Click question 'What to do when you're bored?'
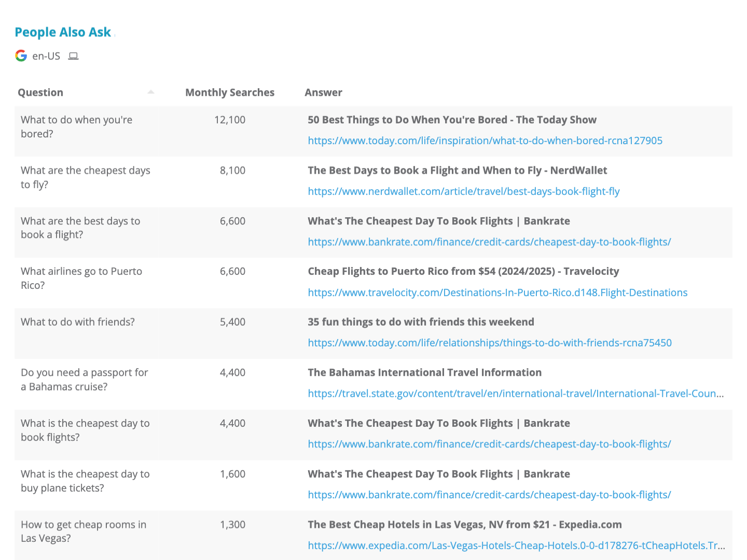The width and height of the screenshot is (747, 560). (x=76, y=127)
